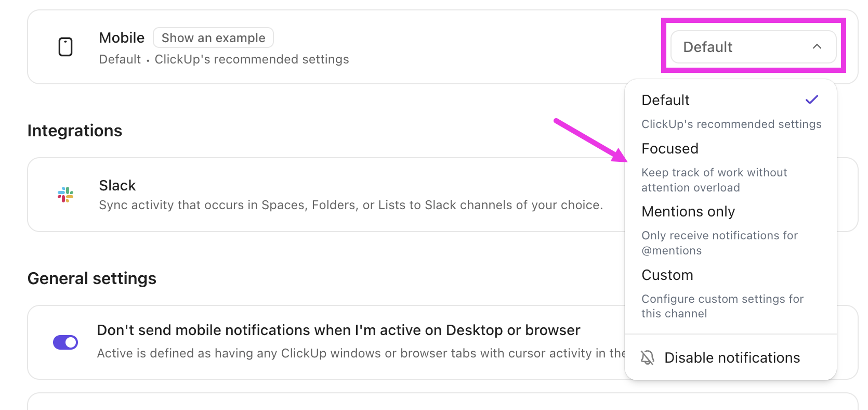The image size is (868, 410).
Task: Click the Slack sync activity description
Action: (x=351, y=205)
